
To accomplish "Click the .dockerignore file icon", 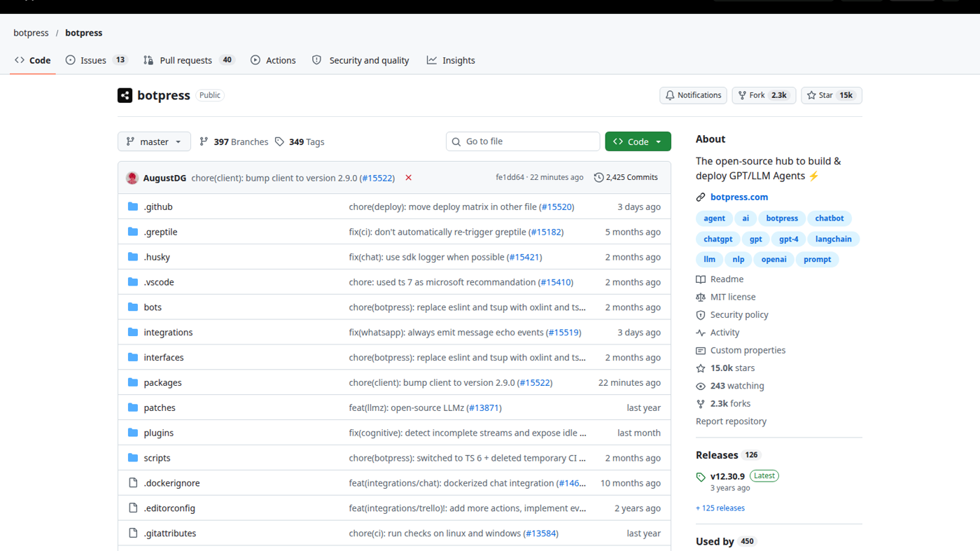I will click(133, 482).
